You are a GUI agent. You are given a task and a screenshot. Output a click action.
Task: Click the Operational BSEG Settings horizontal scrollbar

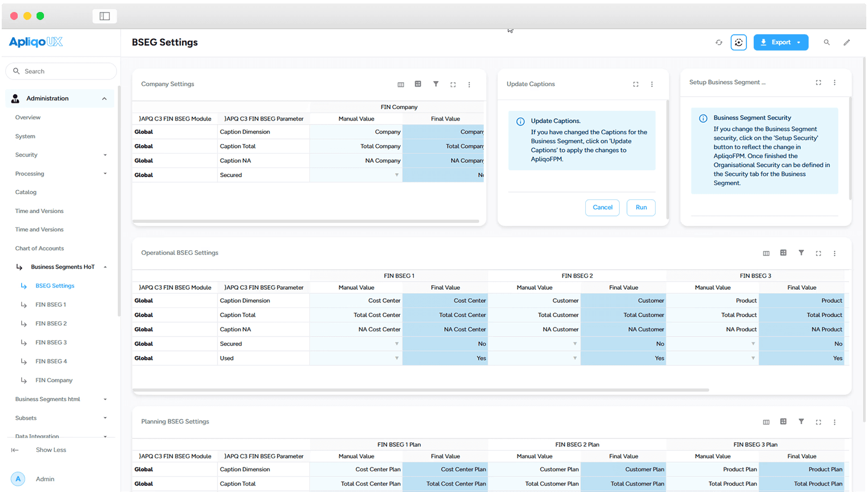point(421,390)
